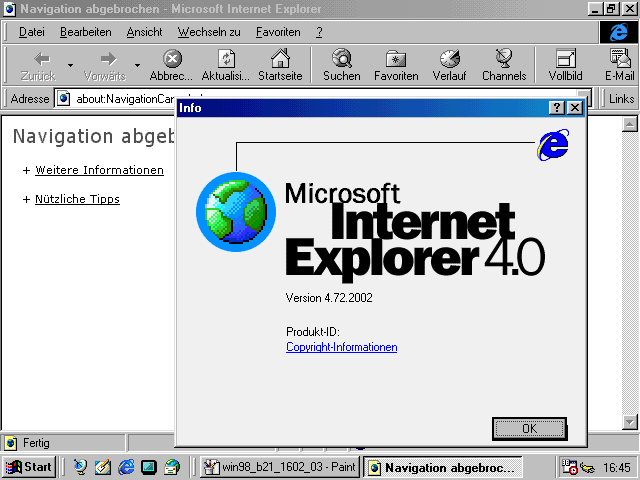Click the task scheduler tray icon
This screenshot has height=480, width=640.
coord(570,467)
